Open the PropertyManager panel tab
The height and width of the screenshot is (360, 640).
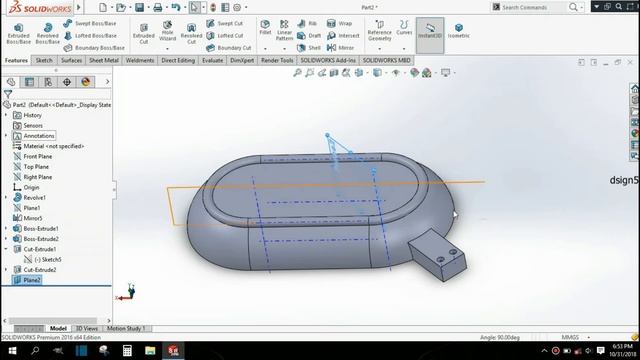pyautogui.click(x=29, y=82)
